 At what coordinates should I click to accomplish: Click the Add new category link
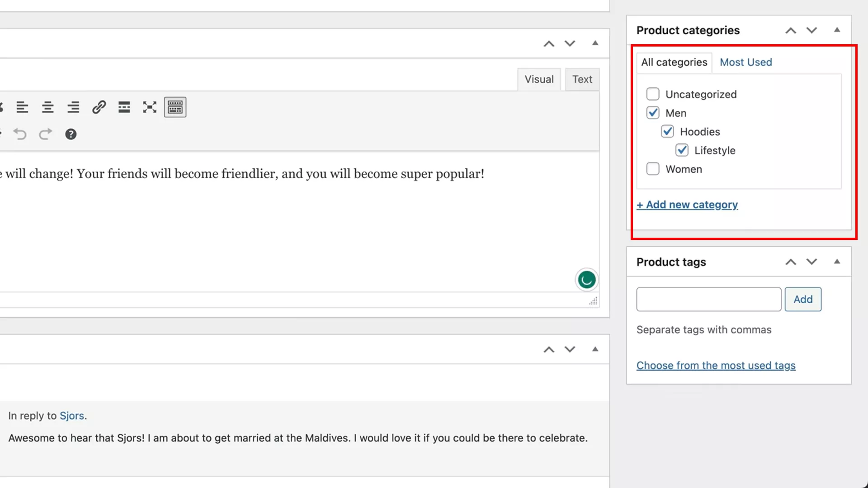pyautogui.click(x=687, y=204)
